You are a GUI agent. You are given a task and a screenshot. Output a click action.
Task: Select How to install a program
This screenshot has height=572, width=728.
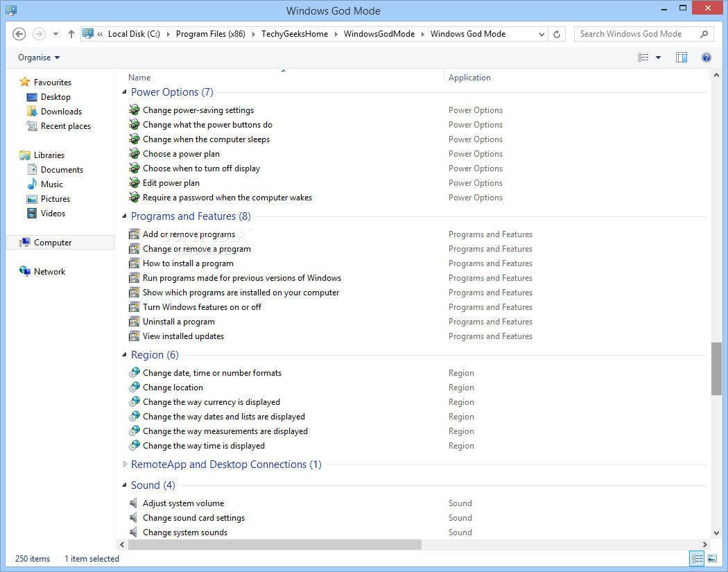point(188,263)
